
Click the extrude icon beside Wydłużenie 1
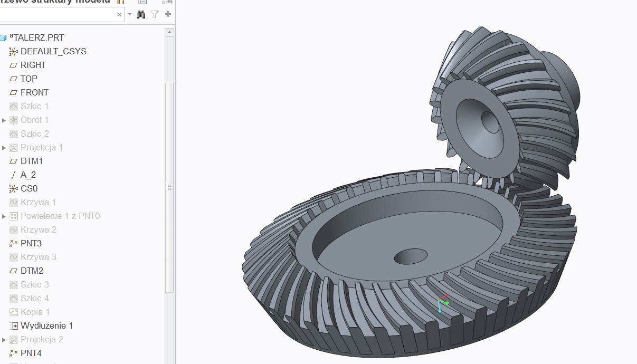14,326
